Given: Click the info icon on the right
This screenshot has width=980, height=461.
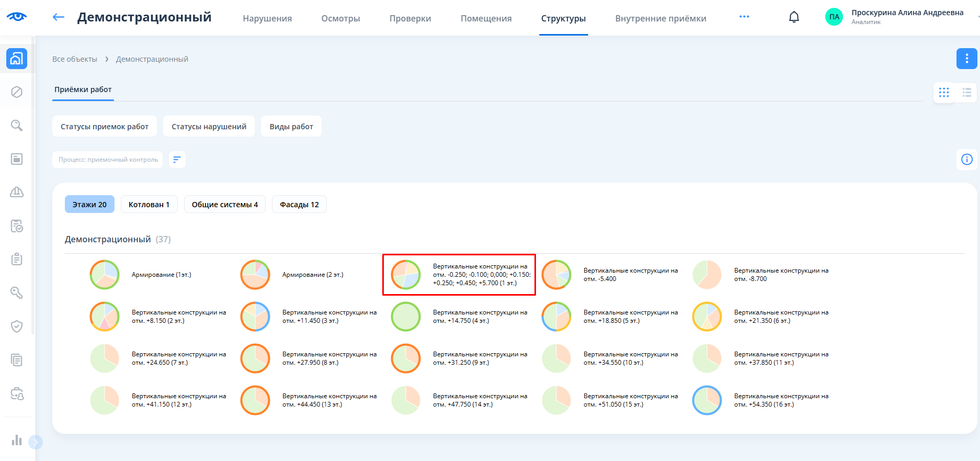Looking at the screenshot, I should click(966, 160).
